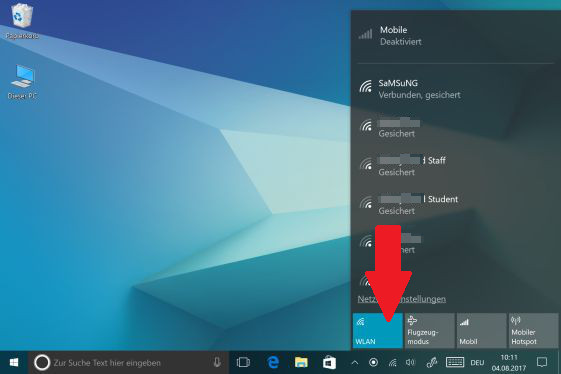
Task: Click the Mobile signal bars icon
Action: (366, 34)
